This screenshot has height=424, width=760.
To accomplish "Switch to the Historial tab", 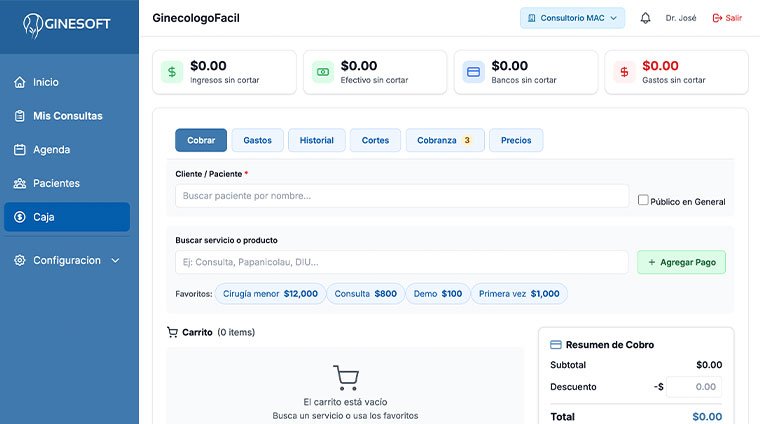I will (x=317, y=141).
